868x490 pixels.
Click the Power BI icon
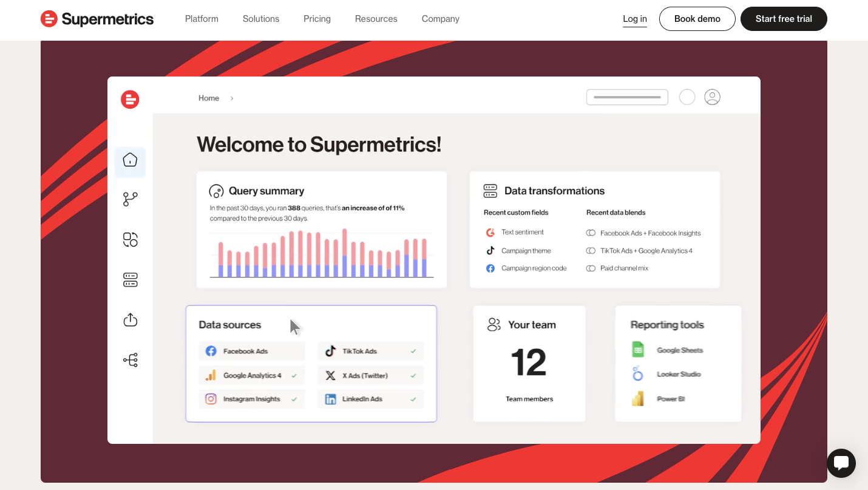click(x=637, y=398)
